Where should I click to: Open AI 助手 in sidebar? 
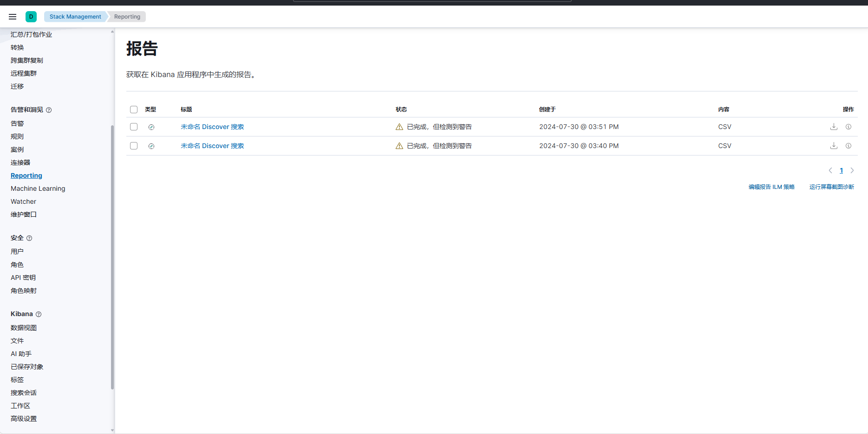click(21, 354)
